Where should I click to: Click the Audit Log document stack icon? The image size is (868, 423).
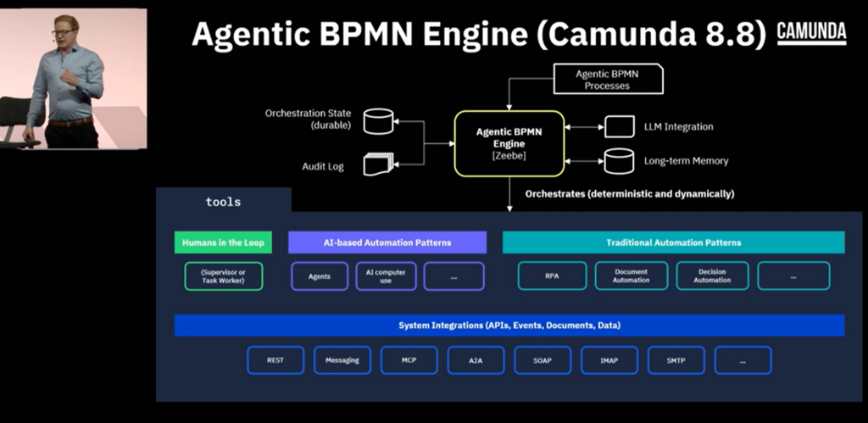[378, 164]
